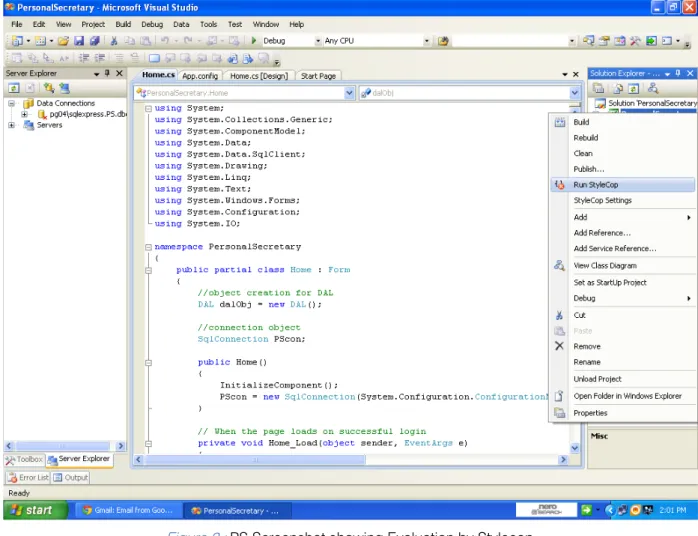
Task: Switch to Gmail taskbar window
Action: pos(128,510)
